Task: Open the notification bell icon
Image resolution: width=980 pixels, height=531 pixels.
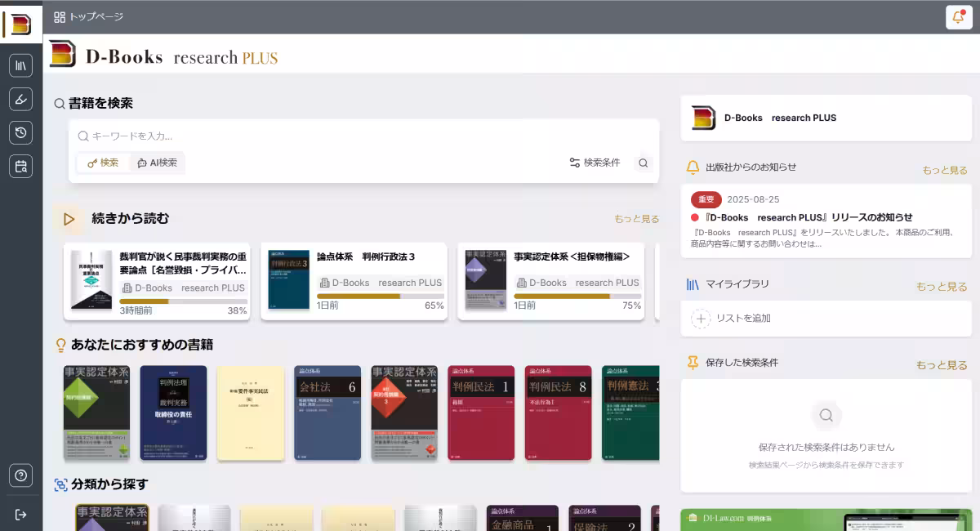Action: [x=958, y=17]
